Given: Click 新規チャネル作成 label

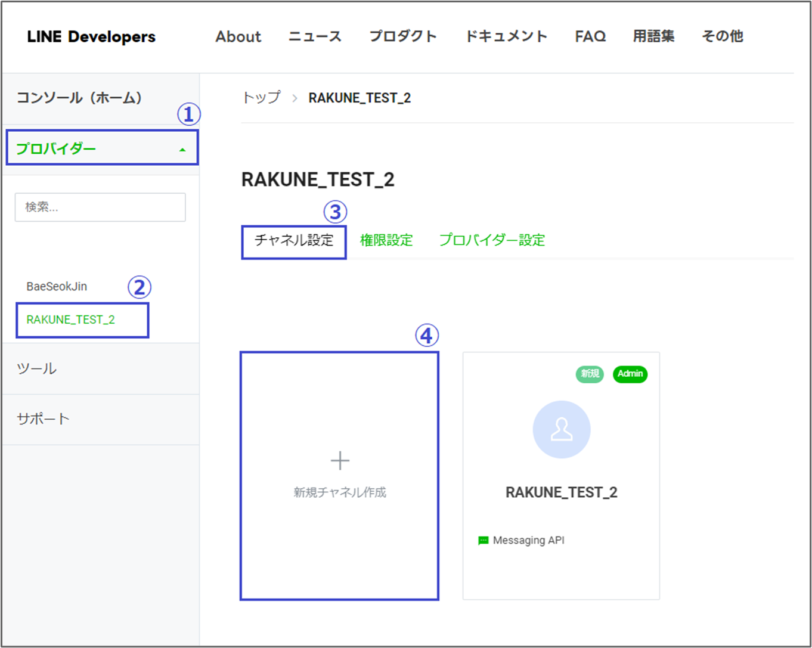Looking at the screenshot, I should (340, 492).
